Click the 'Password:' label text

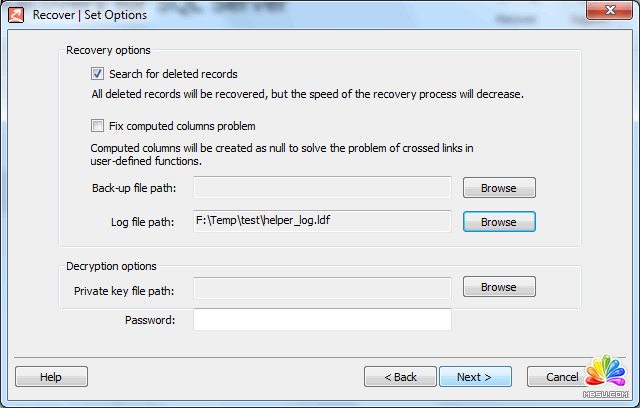(x=150, y=320)
